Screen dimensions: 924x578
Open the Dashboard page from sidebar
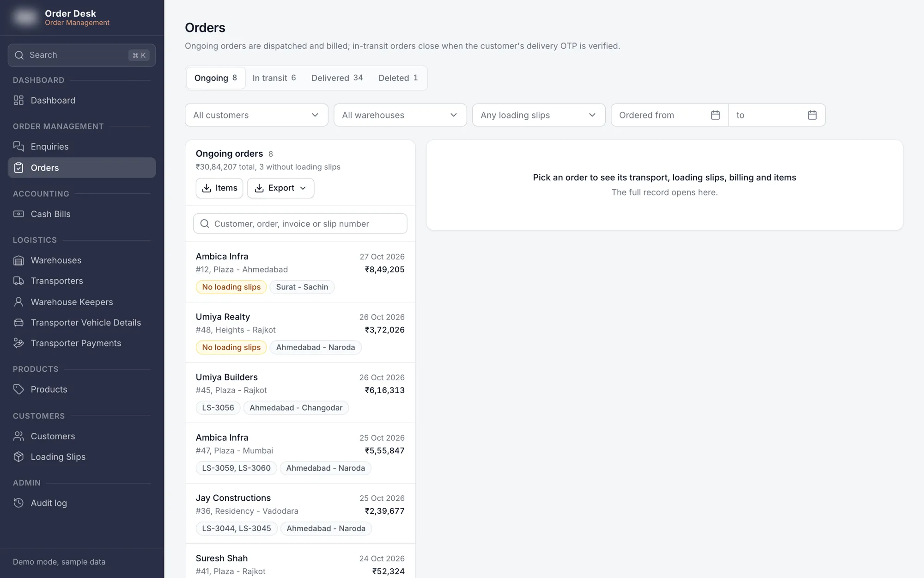pos(82,100)
